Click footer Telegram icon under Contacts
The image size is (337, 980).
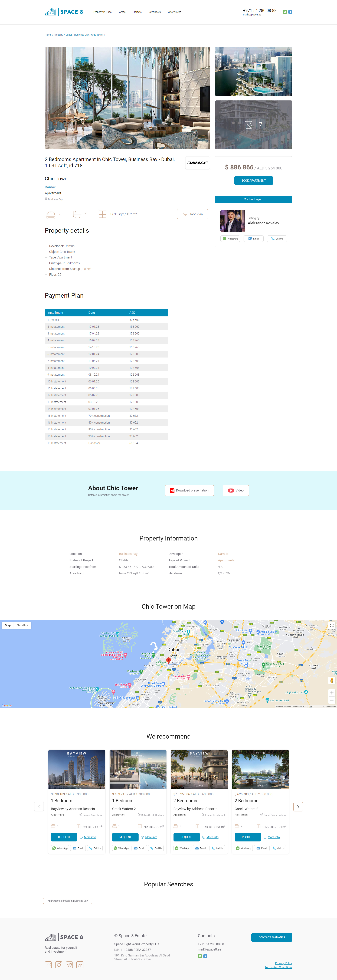tap(205, 956)
